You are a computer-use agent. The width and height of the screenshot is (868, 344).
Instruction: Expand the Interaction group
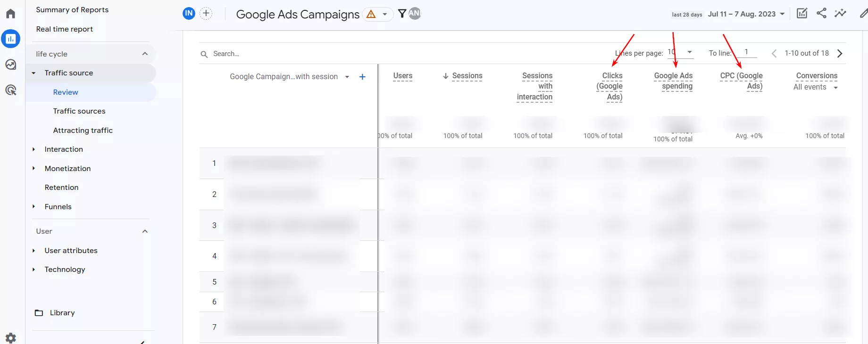coord(33,149)
